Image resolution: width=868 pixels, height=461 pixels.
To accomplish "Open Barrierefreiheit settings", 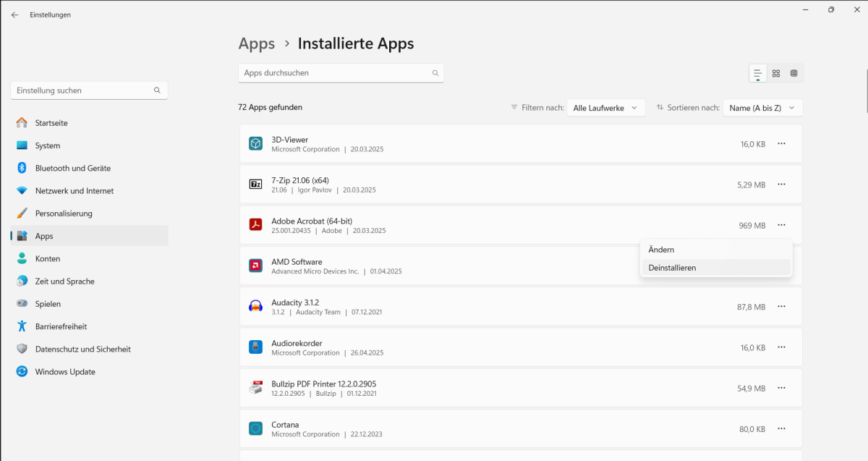I will 90,326.
